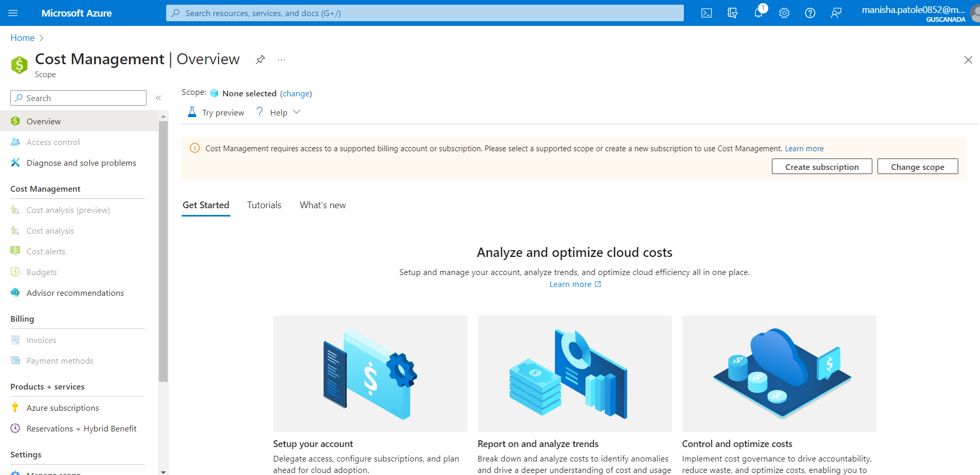Open the feedback icon in top bar
The image size is (980, 475).
(836, 13)
